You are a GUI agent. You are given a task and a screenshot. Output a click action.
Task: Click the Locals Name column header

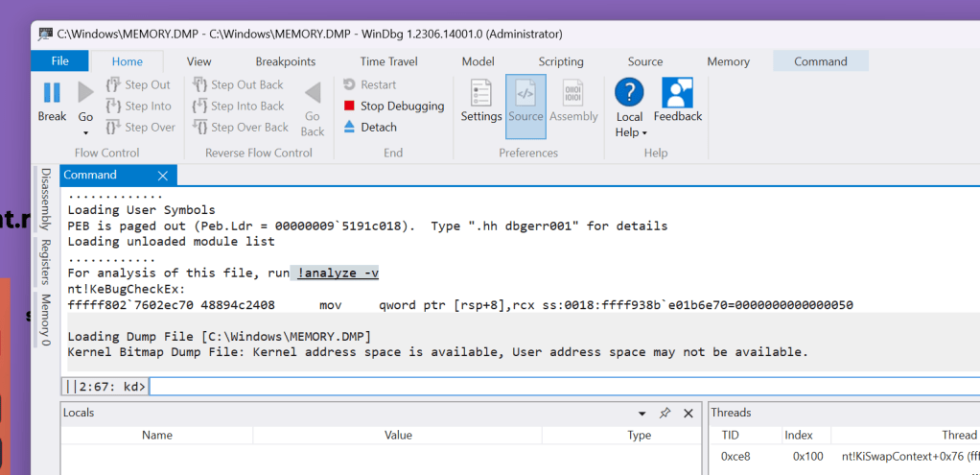157,435
